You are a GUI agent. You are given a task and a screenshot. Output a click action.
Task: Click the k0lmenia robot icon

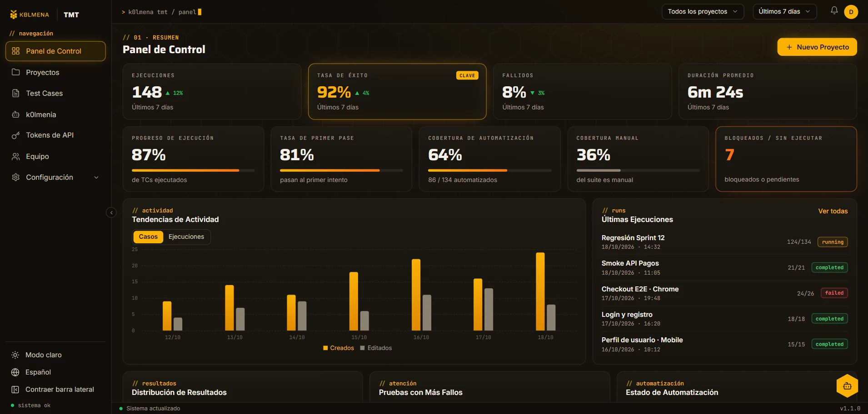tap(16, 114)
